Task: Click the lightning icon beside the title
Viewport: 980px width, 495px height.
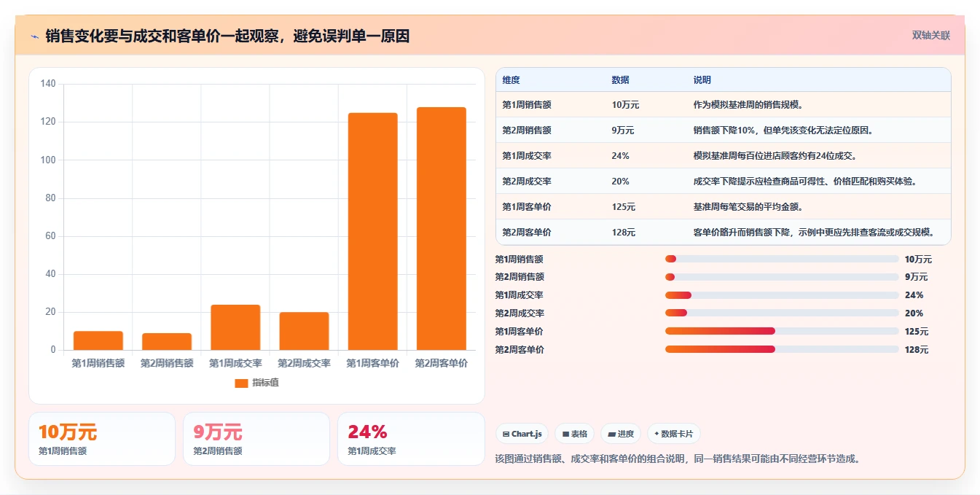Action: (35, 36)
